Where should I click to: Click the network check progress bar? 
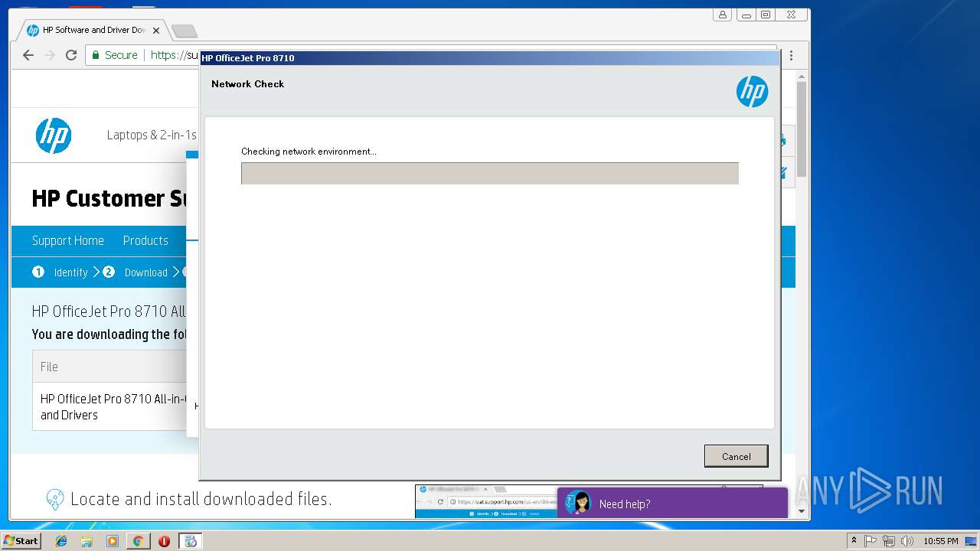pyautogui.click(x=490, y=173)
